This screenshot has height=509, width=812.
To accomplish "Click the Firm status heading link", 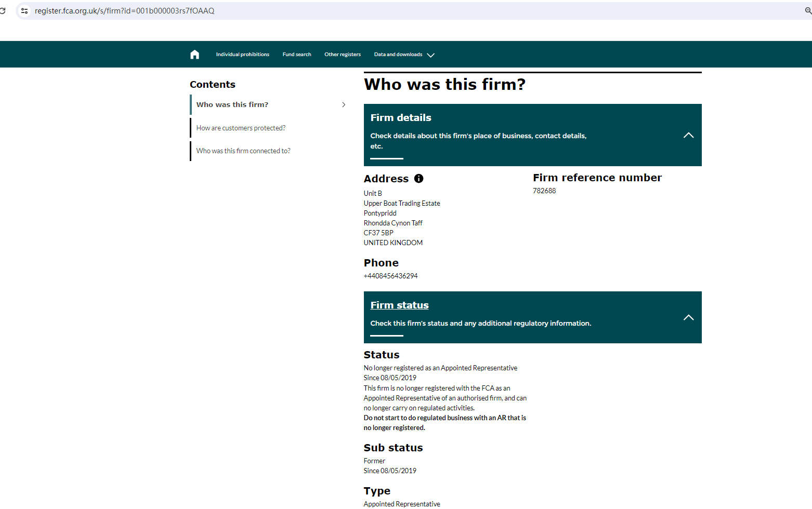I will click(x=399, y=305).
